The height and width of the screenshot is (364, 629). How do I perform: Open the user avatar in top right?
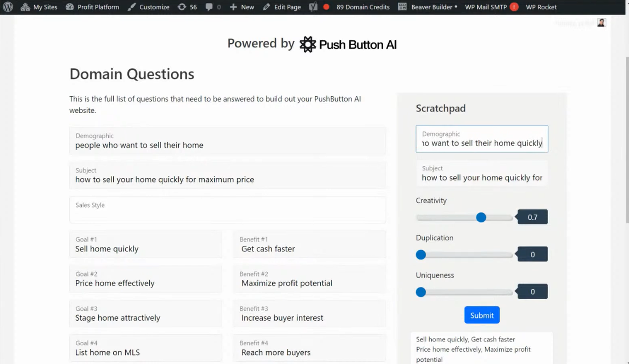(601, 22)
